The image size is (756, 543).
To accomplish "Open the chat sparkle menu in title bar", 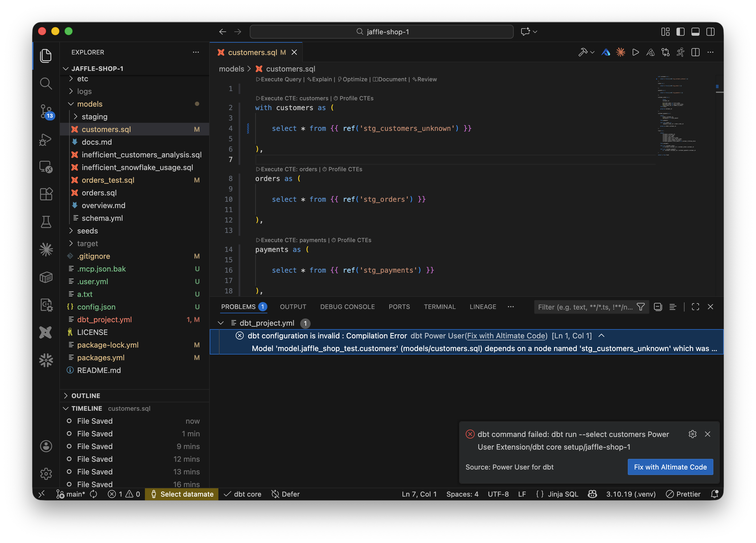I will (529, 32).
